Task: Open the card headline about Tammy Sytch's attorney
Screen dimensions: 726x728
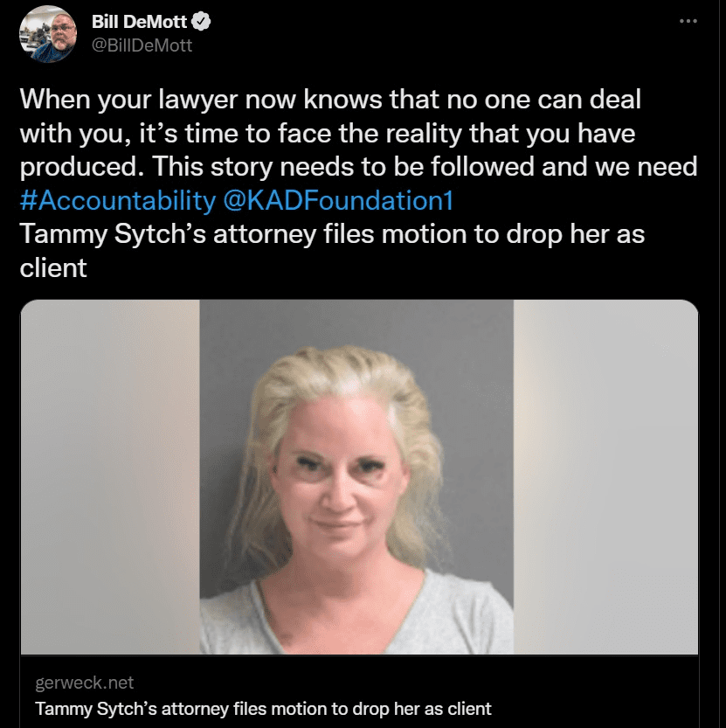Action: (263, 709)
